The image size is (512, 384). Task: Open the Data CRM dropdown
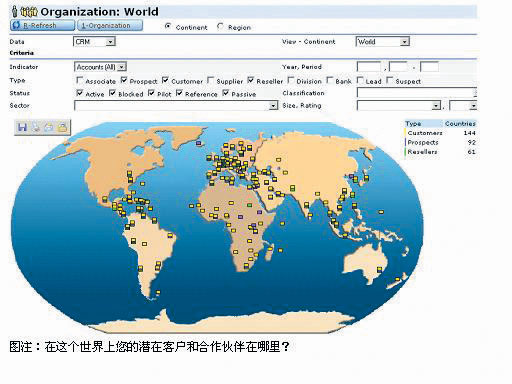[110, 42]
